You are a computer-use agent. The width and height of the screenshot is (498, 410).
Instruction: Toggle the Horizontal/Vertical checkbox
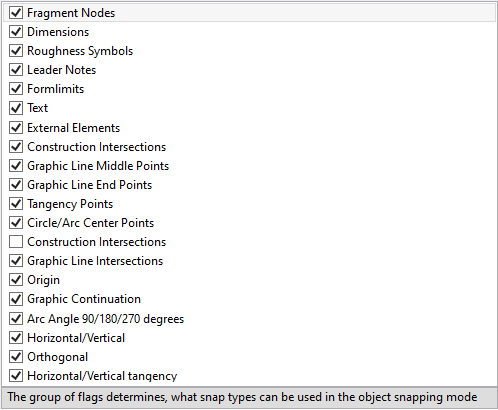point(16,338)
